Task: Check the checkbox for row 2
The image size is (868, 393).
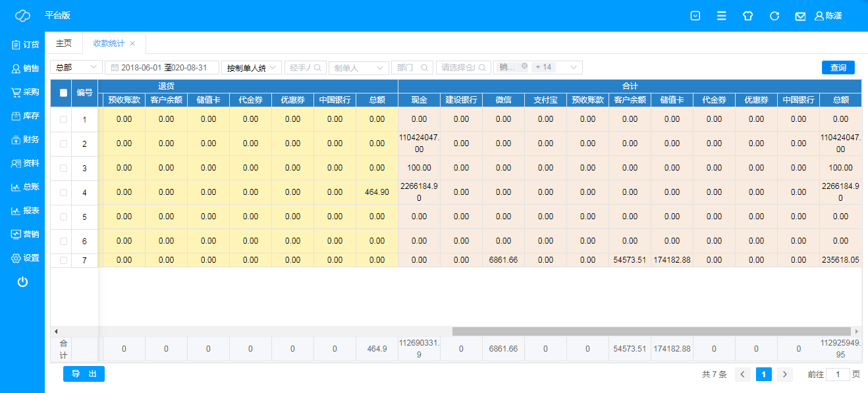Action: 64,144
